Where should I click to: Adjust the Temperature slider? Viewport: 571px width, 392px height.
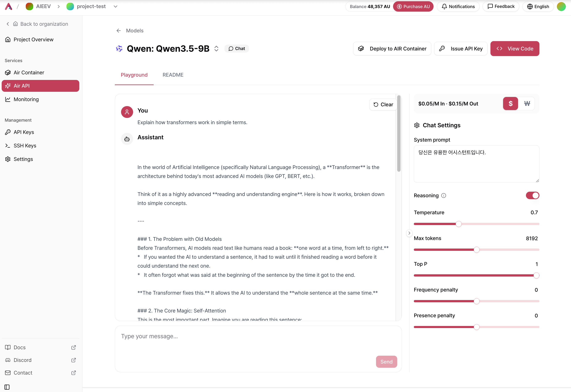point(458,224)
